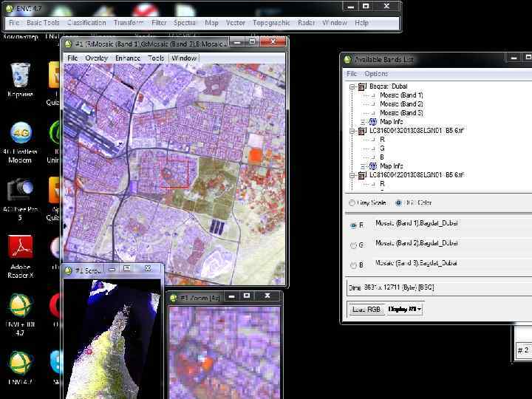
Task: Select band B under the first LC8 file
Action: [x=382, y=157]
